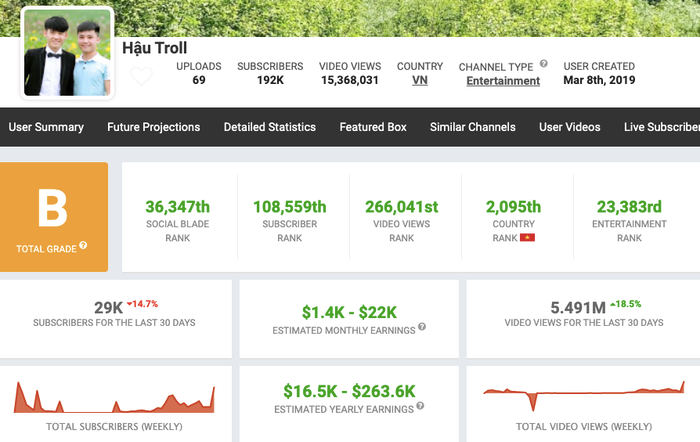Screen dimensions: 700x442
Task: Click Vietnam flag under Country Rank
Action: [527, 239]
